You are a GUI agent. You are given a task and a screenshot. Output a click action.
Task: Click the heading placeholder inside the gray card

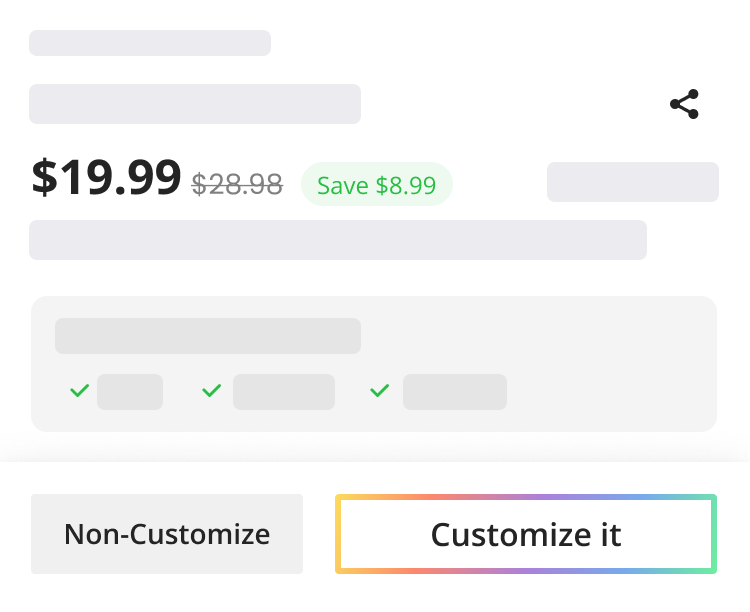[x=208, y=336]
